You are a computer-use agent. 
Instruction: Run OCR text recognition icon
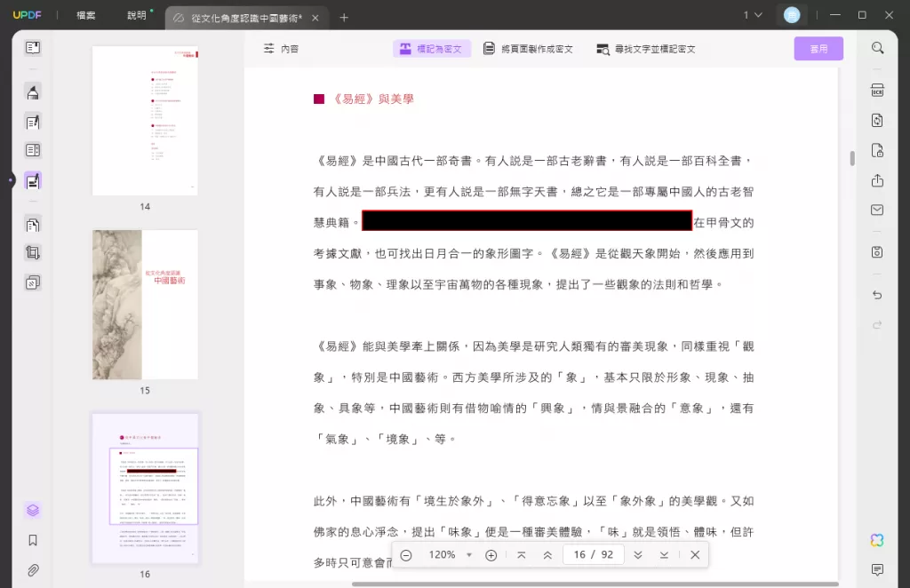click(877, 91)
